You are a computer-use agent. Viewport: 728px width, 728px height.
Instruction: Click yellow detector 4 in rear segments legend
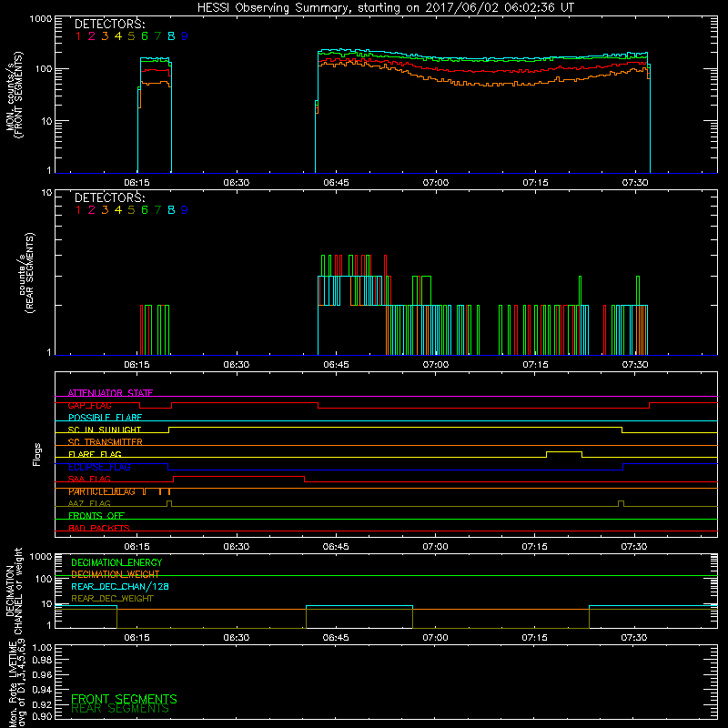tap(118, 210)
